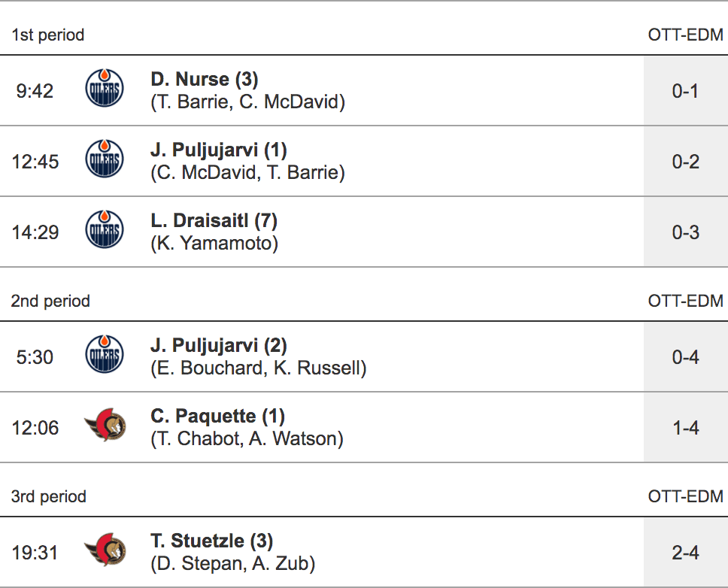The height and width of the screenshot is (588, 728).
Task: Click the Oilers logo beside D. Nurse goal
Action: click(105, 90)
